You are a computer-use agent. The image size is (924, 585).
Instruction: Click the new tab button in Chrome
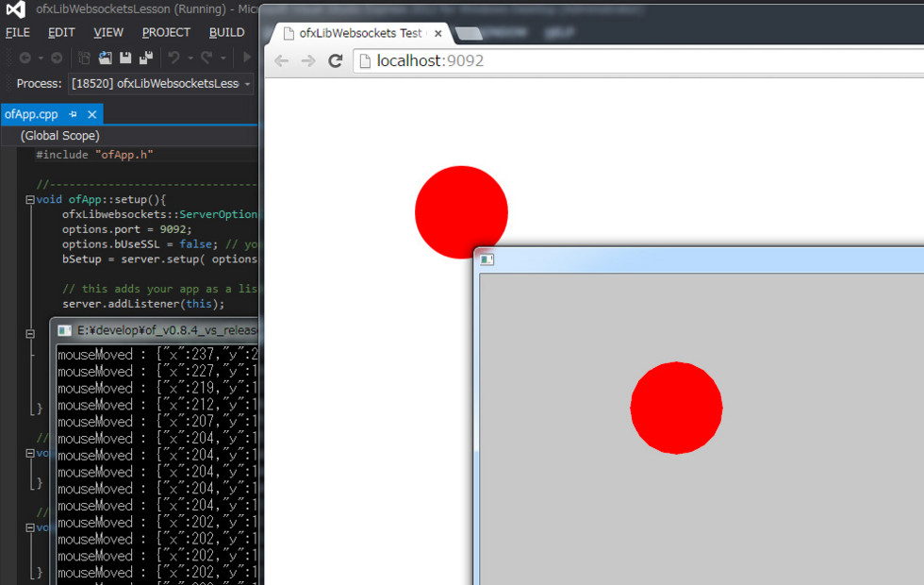469,34
